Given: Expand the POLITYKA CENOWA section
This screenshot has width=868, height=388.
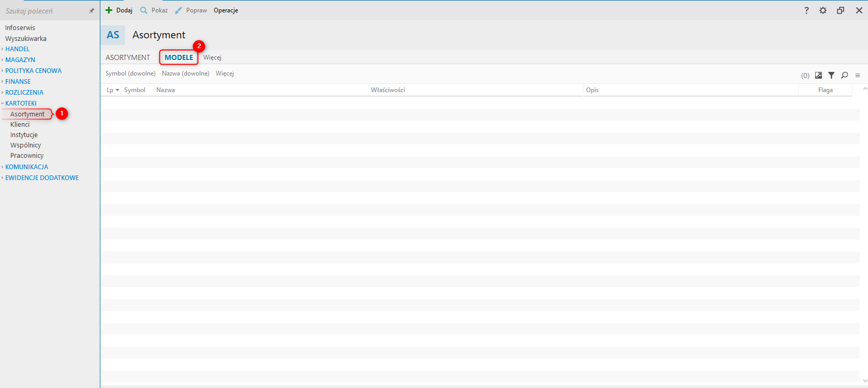Looking at the screenshot, I should pos(33,71).
